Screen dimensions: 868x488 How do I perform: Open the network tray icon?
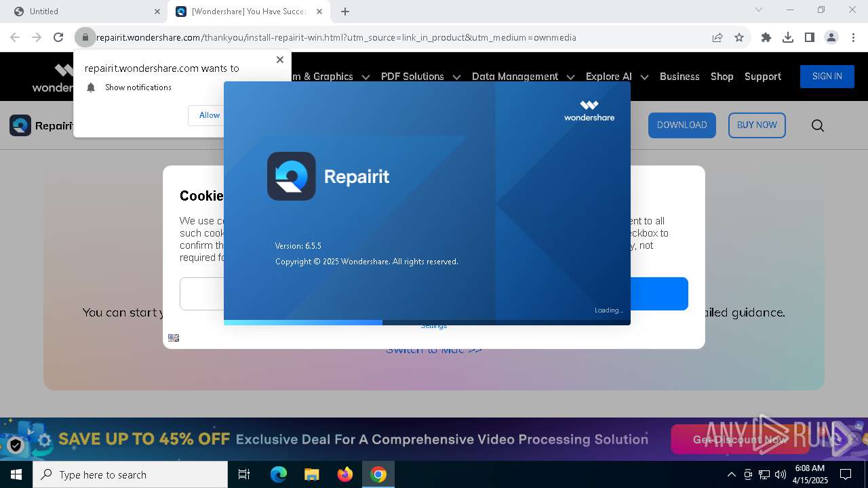click(764, 474)
